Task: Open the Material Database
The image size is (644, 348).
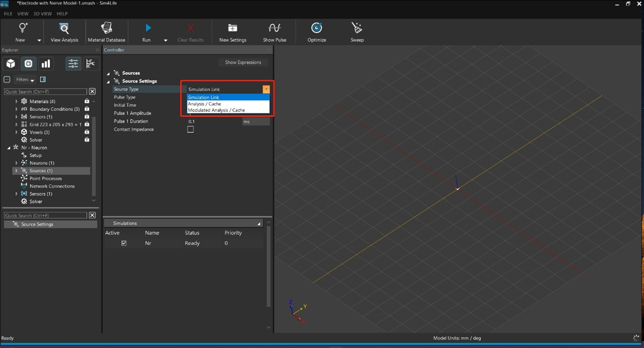Action: click(106, 28)
